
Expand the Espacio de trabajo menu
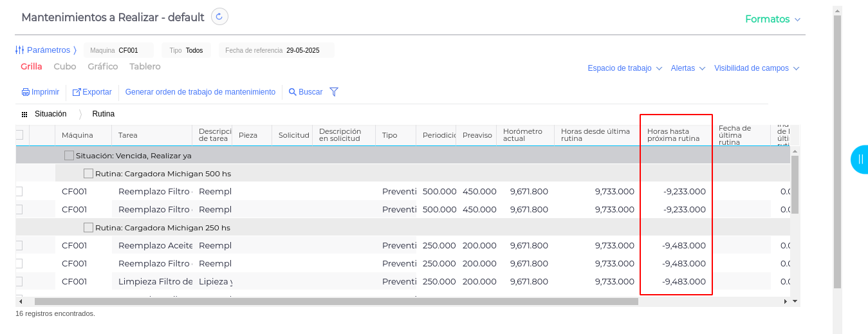624,68
